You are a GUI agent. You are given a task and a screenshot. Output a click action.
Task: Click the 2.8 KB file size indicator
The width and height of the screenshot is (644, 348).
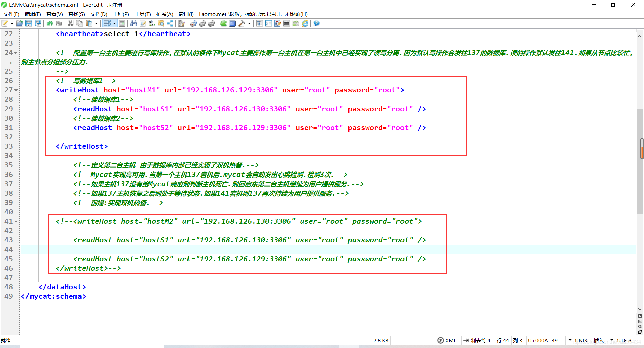pos(381,340)
